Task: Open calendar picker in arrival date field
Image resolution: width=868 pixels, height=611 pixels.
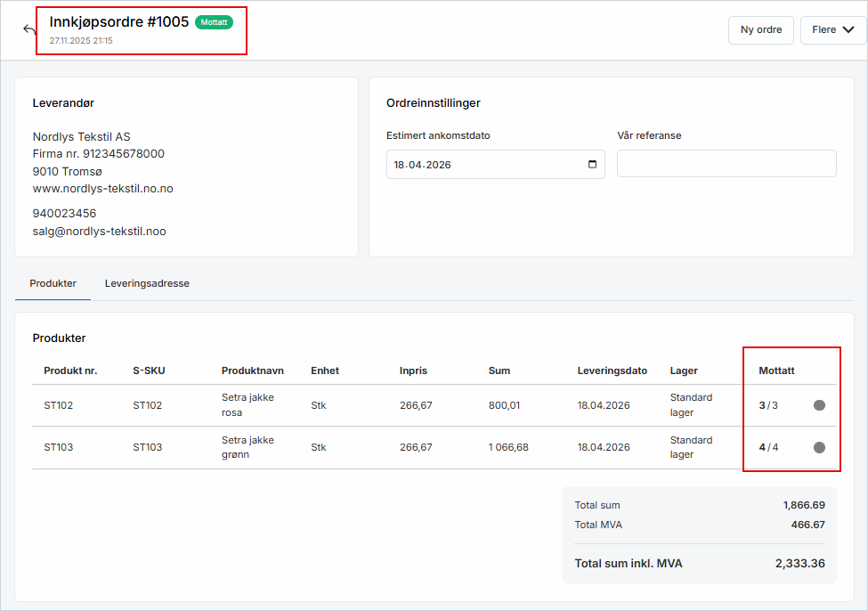Action: tap(593, 165)
